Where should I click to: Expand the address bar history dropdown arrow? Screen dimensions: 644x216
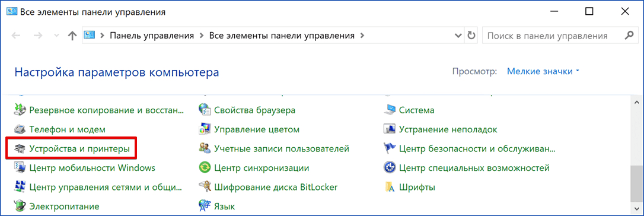point(458,36)
